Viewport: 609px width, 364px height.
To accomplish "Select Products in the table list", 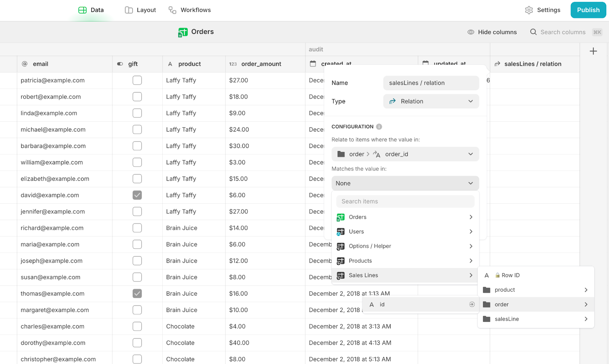I will (x=405, y=261).
